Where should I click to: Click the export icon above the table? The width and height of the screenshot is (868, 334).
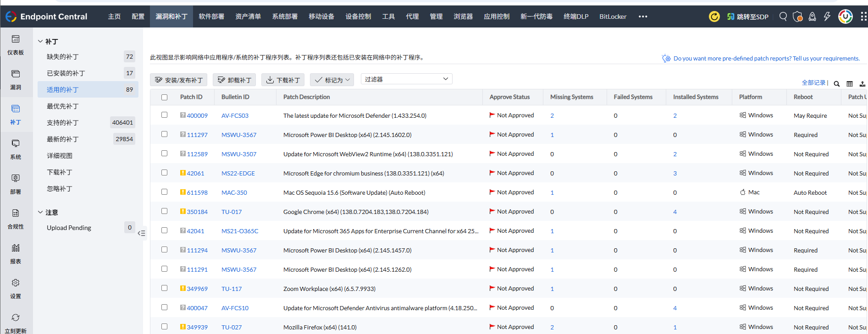(862, 84)
